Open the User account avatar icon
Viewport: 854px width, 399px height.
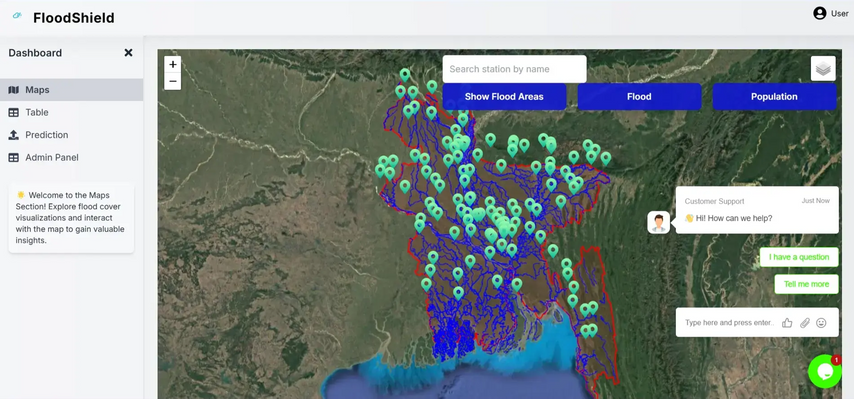pos(820,14)
